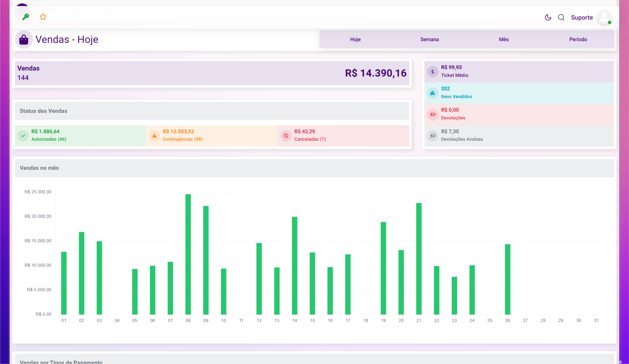This screenshot has width=629, height=364.
Task: Click the x-axis label 31
Action: click(x=596, y=321)
